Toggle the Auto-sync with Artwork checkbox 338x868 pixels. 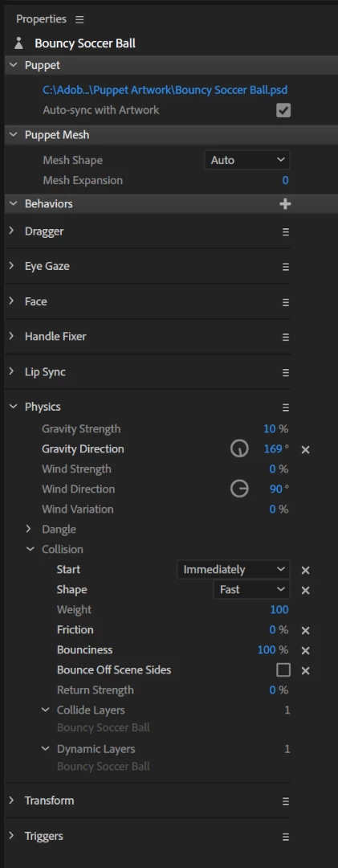[x=283, y=110]
